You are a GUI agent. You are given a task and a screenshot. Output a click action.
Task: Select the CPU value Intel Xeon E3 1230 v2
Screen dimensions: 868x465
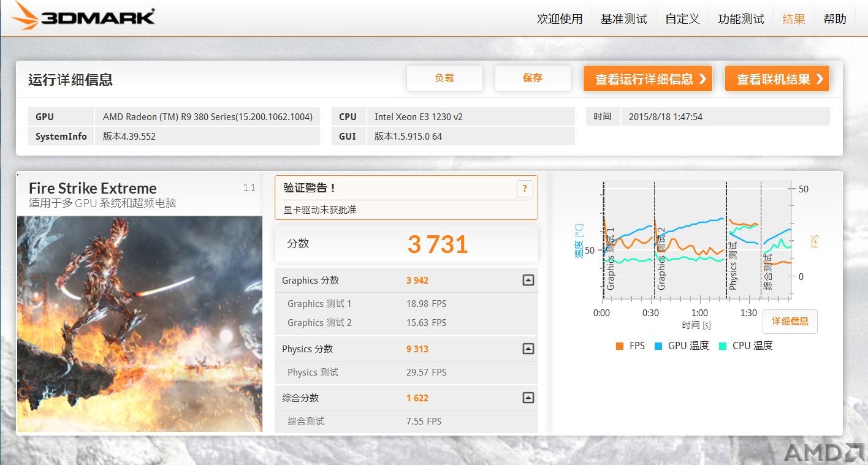tap(419, 116)
